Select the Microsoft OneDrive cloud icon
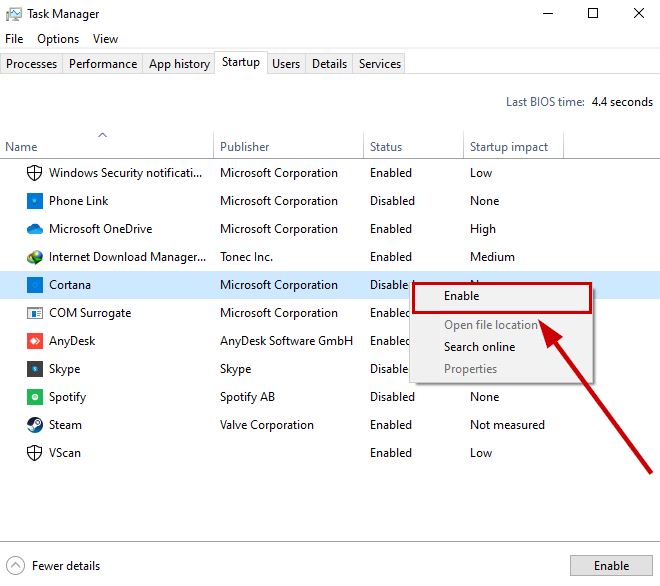Image resolution: width=660 pixels, height=586 pixels. coord(35,229)
